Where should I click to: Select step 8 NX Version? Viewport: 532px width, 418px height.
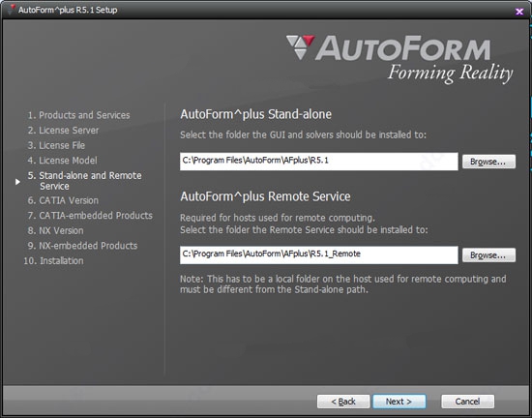tap(56, 230)
